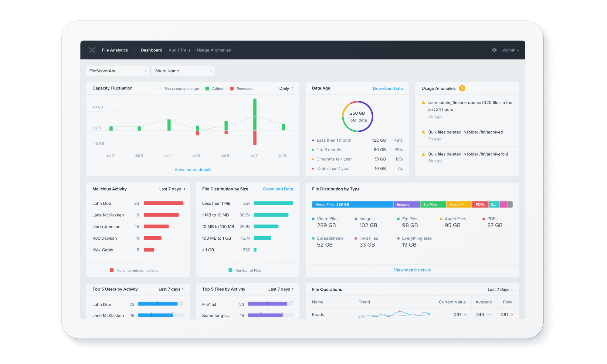Open the FileServerAbc server dropdown
The width and height of the screenshot is (607, 364).
[117, 71]
